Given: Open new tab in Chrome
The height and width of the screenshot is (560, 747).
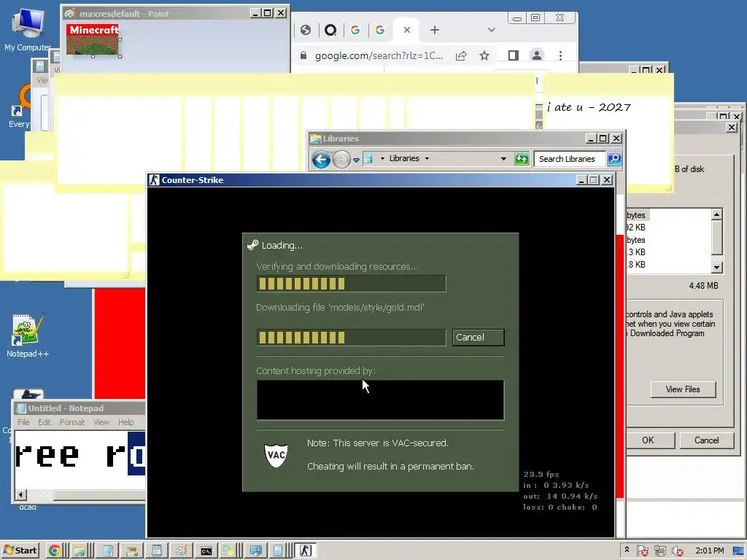Looking at the screenshot, I should [x=435, y=30].
